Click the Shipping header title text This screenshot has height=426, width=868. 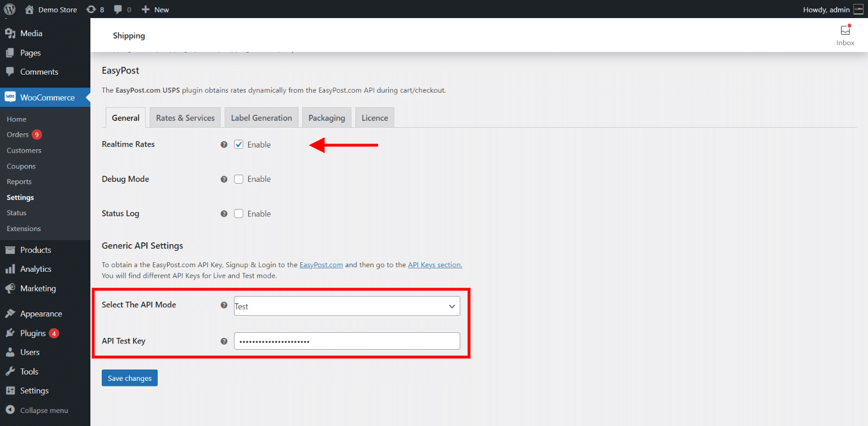[129, 36]
